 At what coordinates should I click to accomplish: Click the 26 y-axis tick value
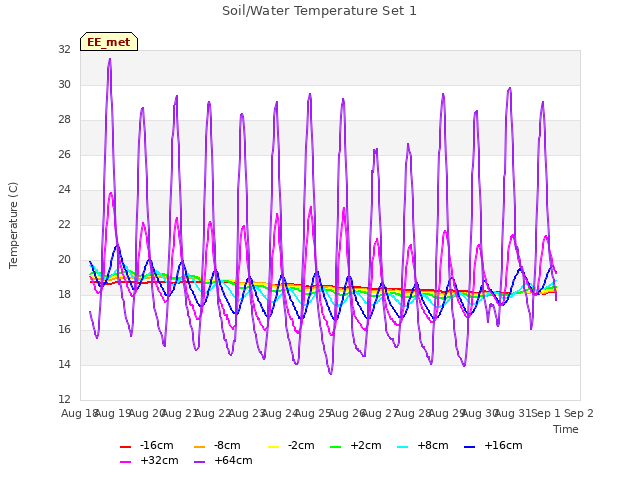[64, 154]
